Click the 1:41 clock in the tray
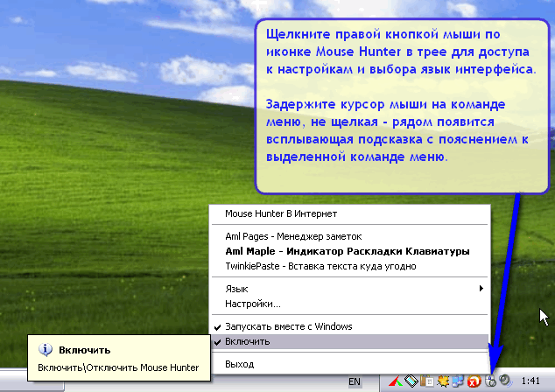Viewport: 555px width, 392px height. [530, 381]
